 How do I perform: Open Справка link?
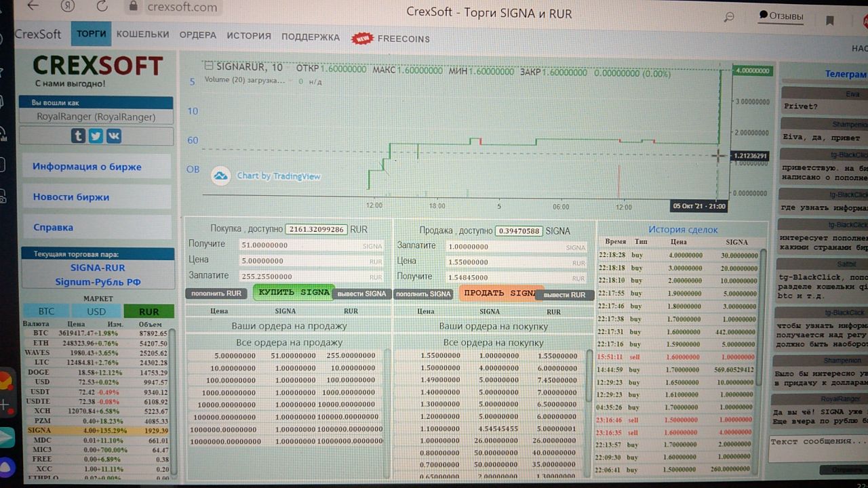click(x=96, y=227)
